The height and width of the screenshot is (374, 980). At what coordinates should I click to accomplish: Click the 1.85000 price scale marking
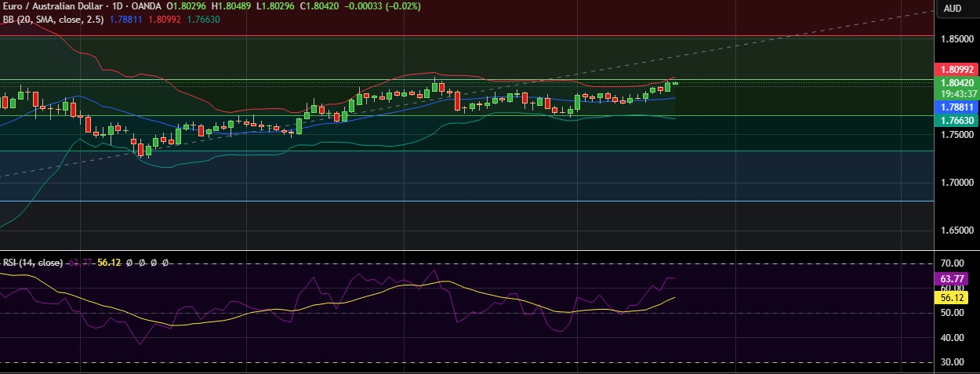[x=957, y=38]
